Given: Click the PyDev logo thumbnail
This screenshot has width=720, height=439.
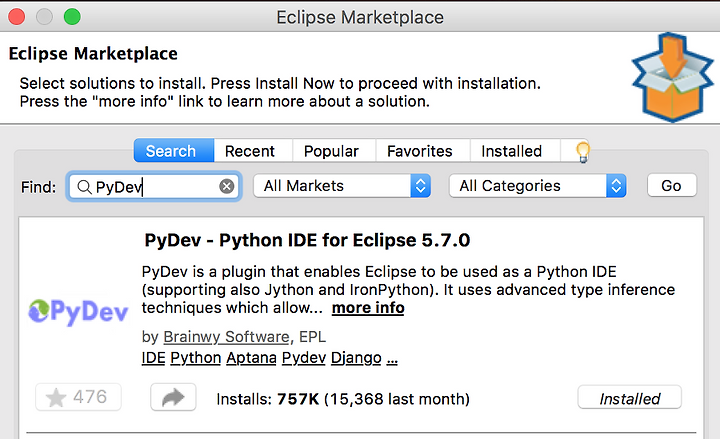Looking at the screenshot, I should 79,312.
